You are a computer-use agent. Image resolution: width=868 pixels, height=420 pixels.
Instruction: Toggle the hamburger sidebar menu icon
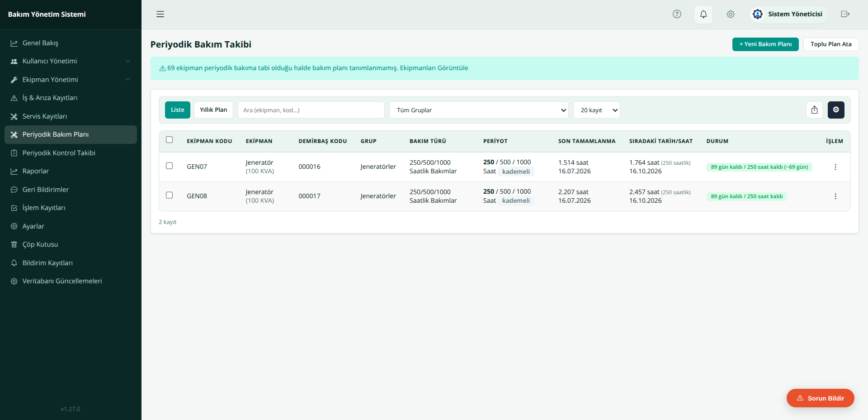[160, 14]
